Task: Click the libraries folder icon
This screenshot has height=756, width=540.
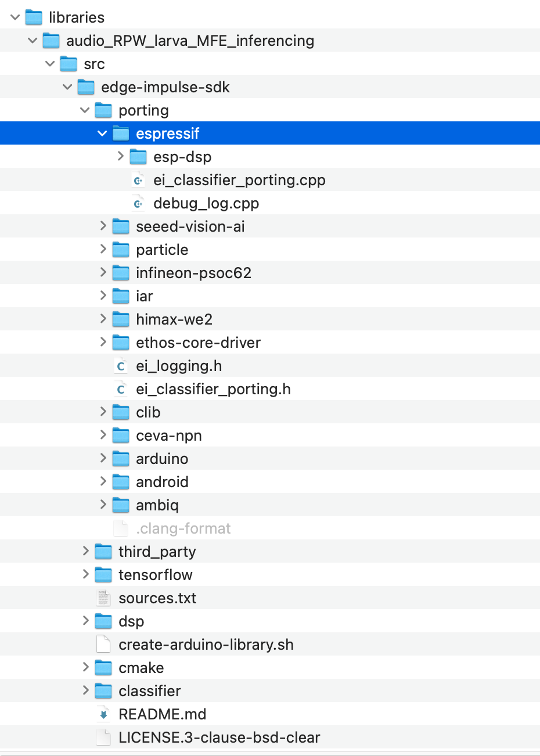Action: [x=34, y=17]
